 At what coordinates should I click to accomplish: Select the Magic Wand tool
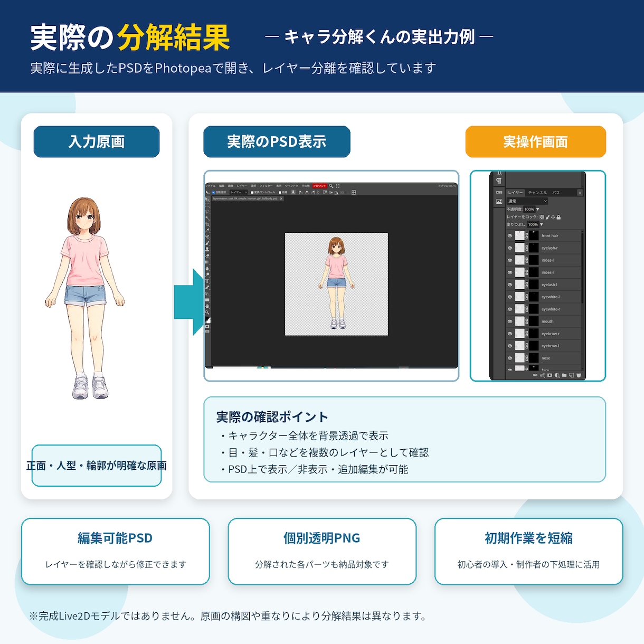[x=207, y=218]
